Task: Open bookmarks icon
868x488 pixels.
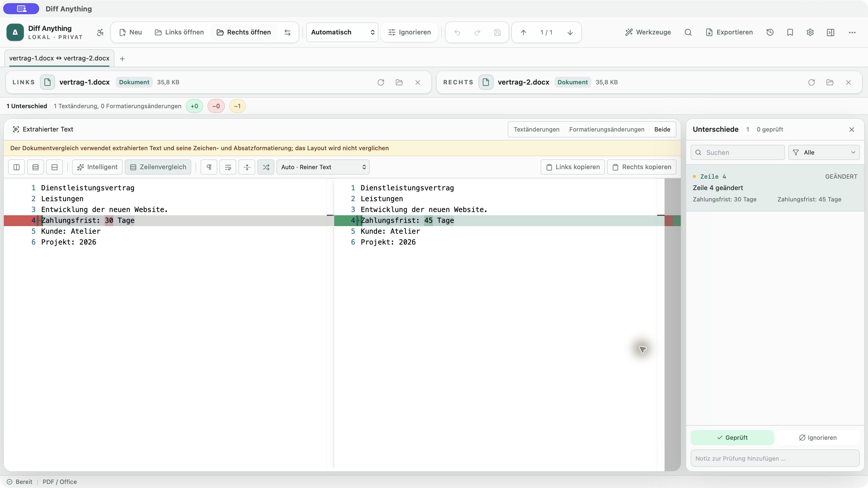Action: point(790,32)
